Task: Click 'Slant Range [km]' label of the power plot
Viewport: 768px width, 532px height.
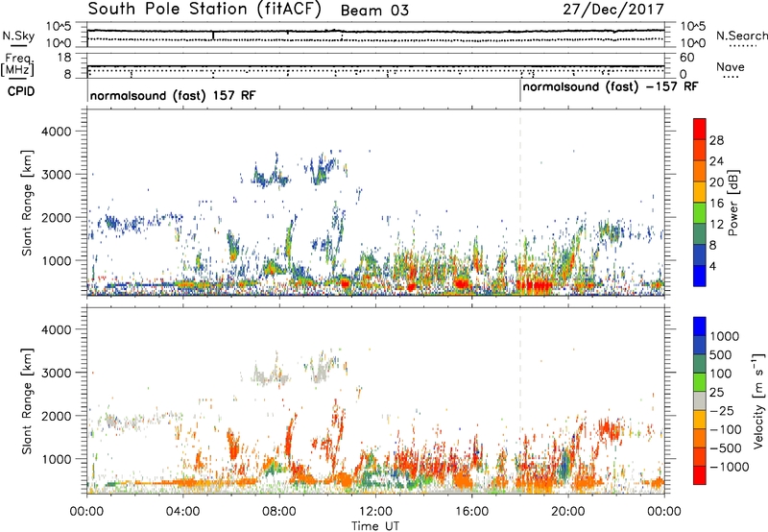Action: 27,203
